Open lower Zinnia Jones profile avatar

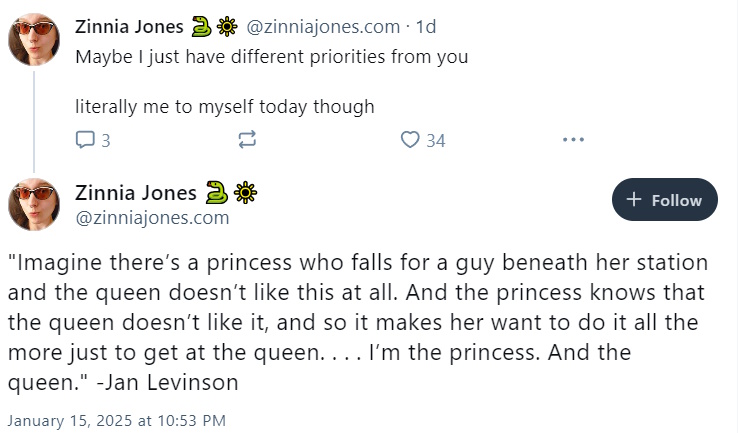(x=34, y=204)
